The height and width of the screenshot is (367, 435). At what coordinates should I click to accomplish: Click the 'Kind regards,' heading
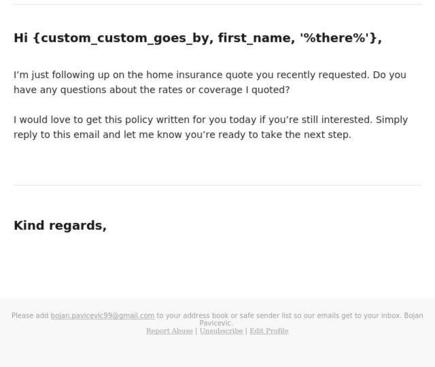coord(60,226)
